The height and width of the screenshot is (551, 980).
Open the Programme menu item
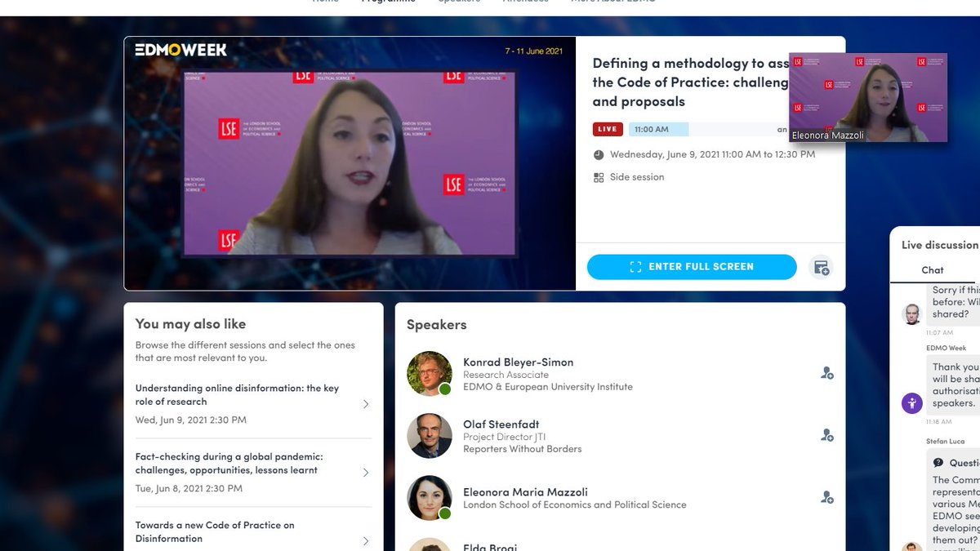pos(389,2)
